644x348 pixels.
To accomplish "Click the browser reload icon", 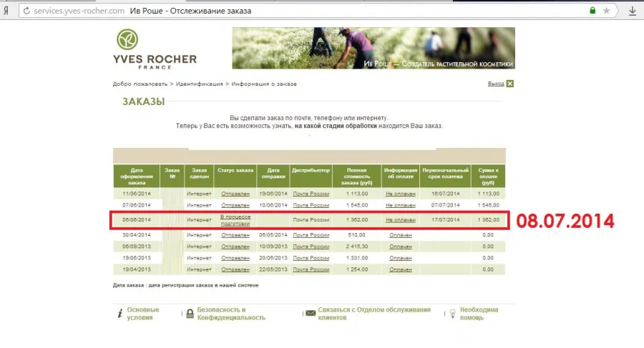I will click(26, 11).
